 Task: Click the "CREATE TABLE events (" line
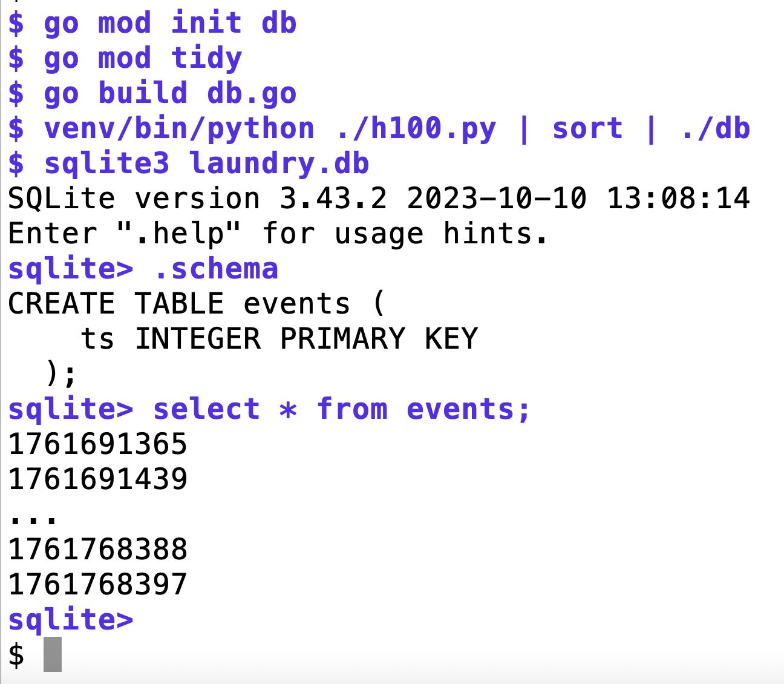[x=197, y=304]
